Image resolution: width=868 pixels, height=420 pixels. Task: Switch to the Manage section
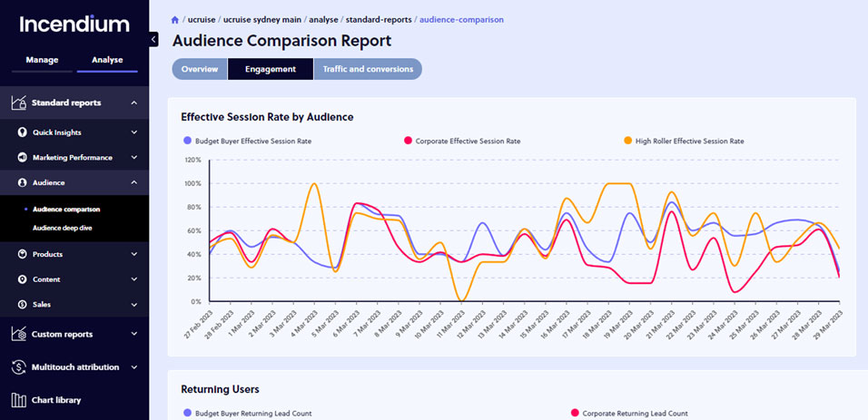(42, 60)
